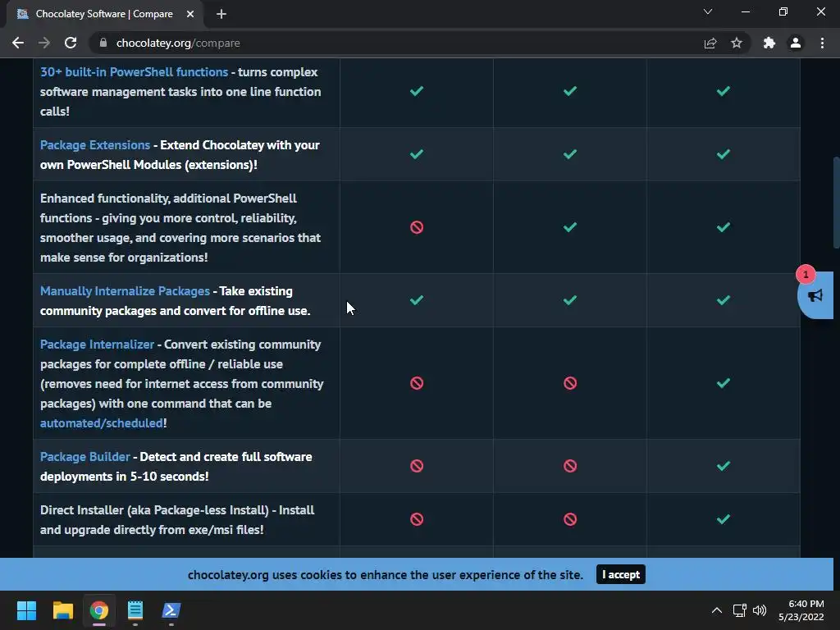
Task: Switch to Chrome in the taskbar
Action: tap(99, 610)
